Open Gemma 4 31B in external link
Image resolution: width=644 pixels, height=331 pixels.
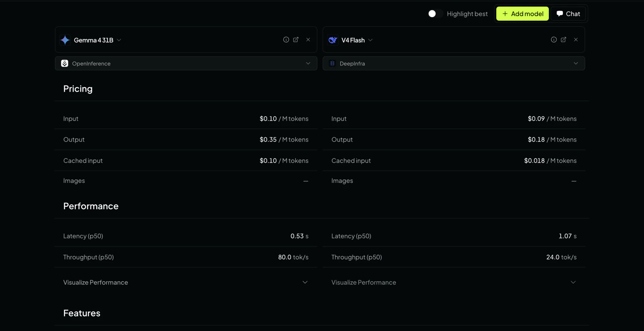(296, 40)
